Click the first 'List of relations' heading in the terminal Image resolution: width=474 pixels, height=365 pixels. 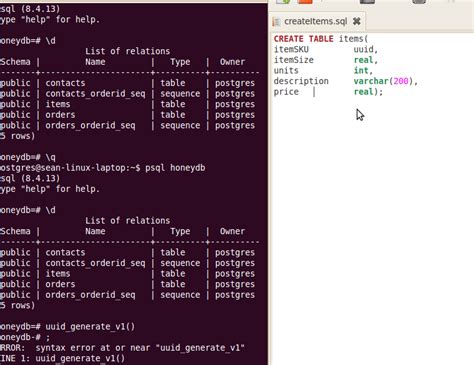127,51
